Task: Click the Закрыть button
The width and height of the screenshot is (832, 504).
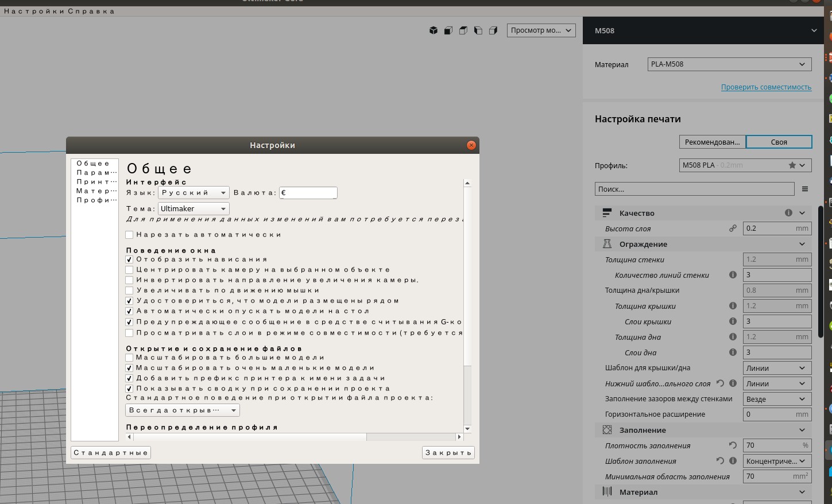Action: [448, 453]
